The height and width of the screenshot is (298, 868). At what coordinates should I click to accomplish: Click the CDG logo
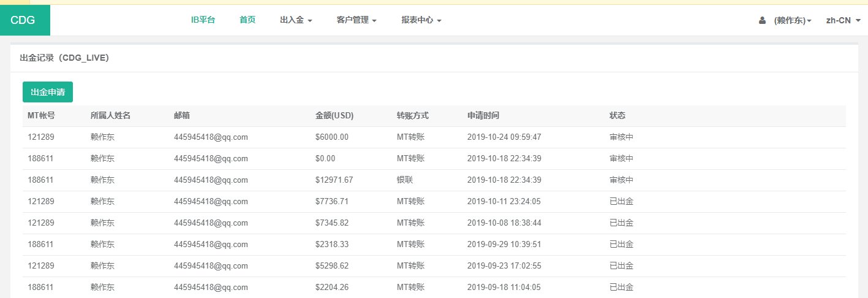(x=23, y=20)
